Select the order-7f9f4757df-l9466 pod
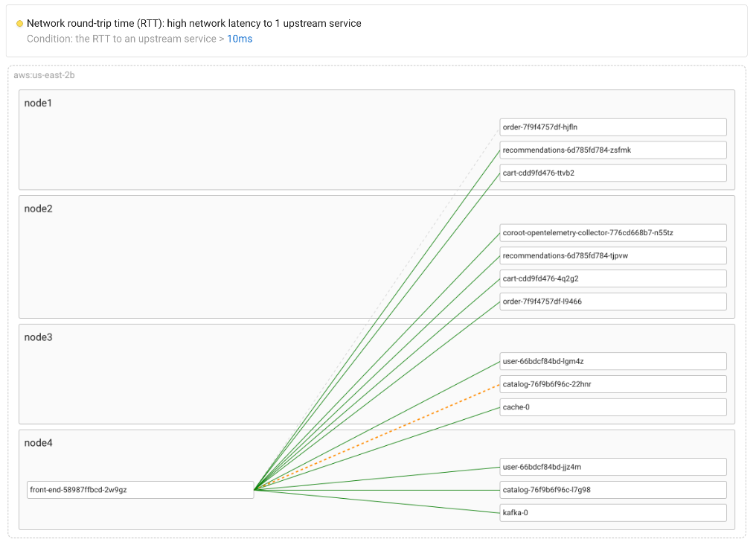The height and width of the screenshot is (545, 756). click(x=612, y=301)
